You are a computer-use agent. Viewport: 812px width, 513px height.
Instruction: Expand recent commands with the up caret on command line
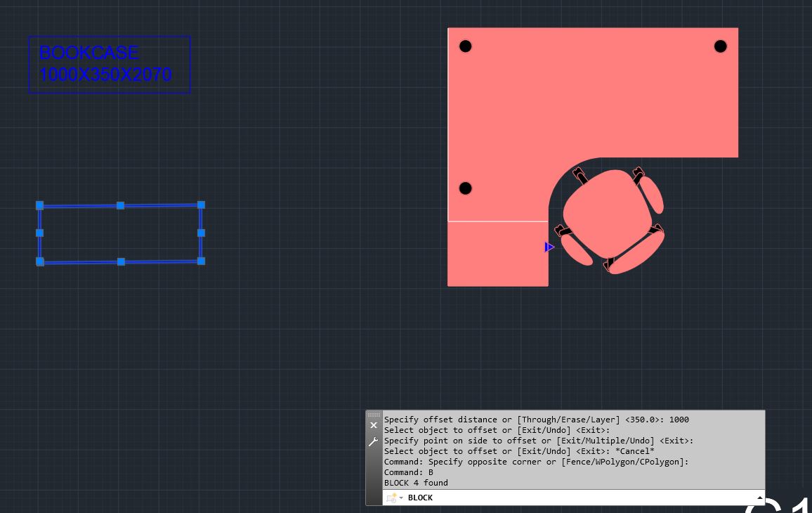[759, 497]
